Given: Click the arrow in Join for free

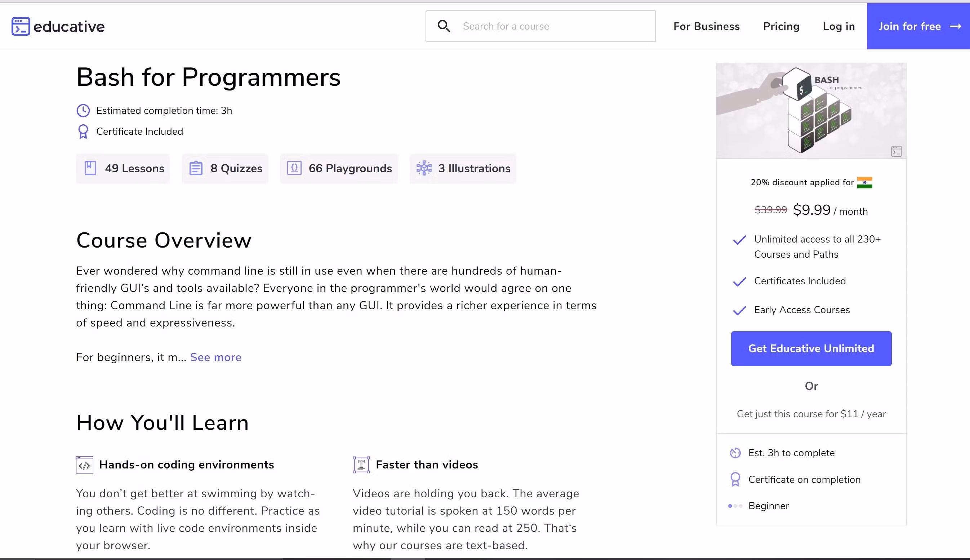Looking at the screenshot, I should tap(955, 27).
